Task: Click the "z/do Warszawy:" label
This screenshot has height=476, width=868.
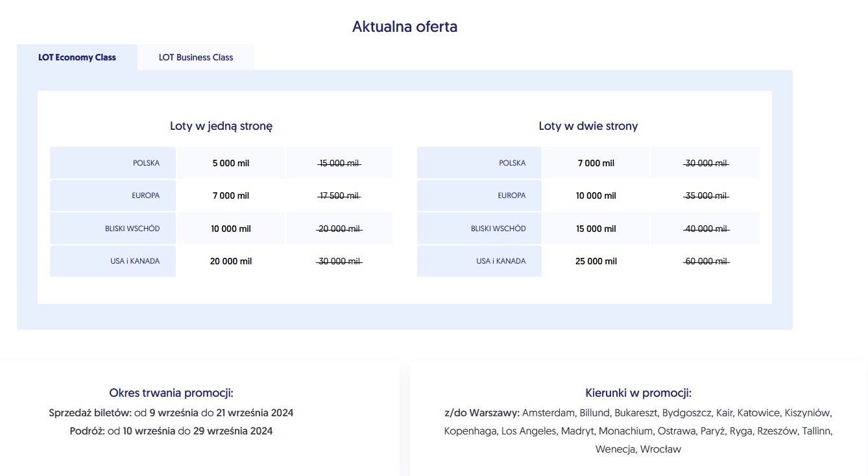Action: pyautogui.click(x=482, y=412)
